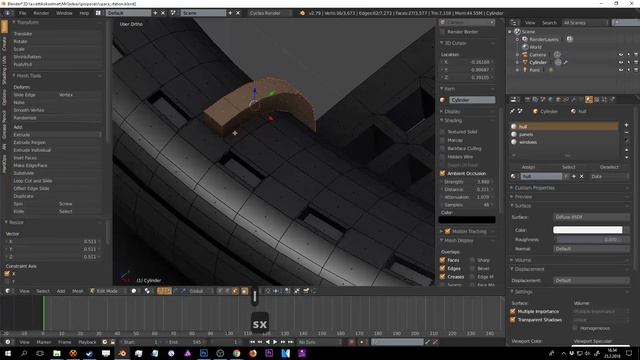Click the Blender icon in Windows taskbar
The image size is (640, 360).
click(122, 353)
